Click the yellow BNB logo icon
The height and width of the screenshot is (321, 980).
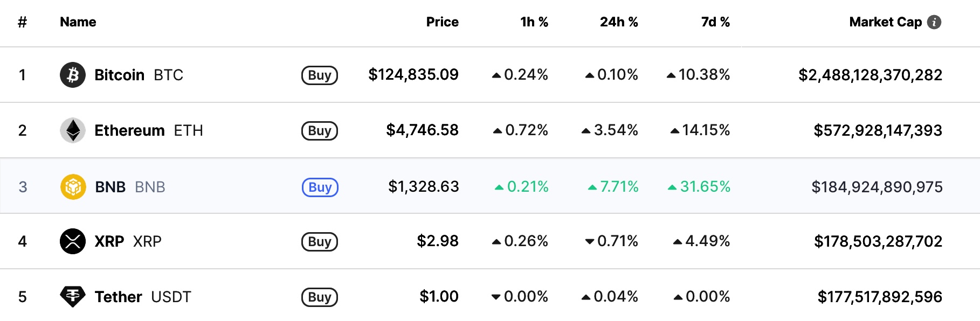pos(73,187)
